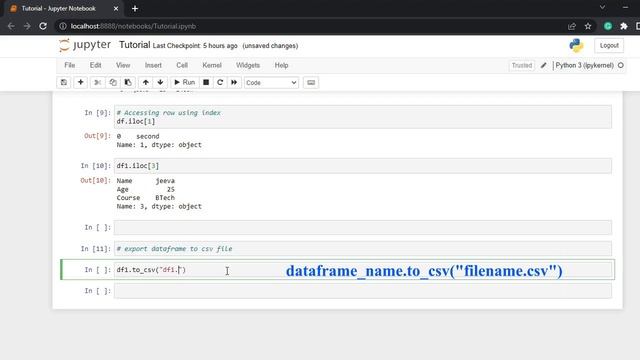This screenshot has height=360, width=640.
Task: Click the df.iloc[1] code cell
Action: tap(362, 117)
